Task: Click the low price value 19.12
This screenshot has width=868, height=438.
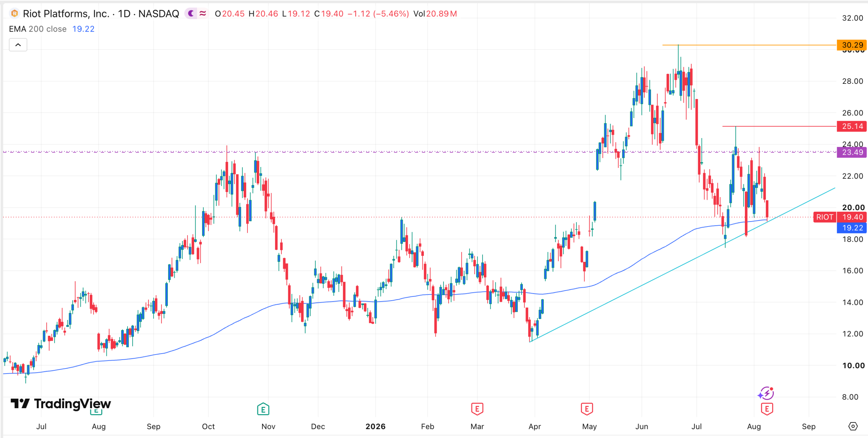Action: point(299,14)
